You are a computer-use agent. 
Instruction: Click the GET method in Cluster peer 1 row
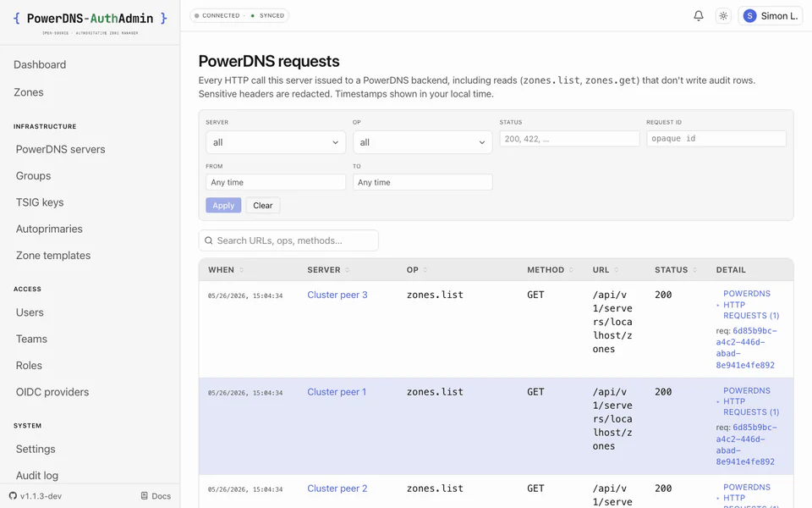pyautogui.click(x=535, y=392)
